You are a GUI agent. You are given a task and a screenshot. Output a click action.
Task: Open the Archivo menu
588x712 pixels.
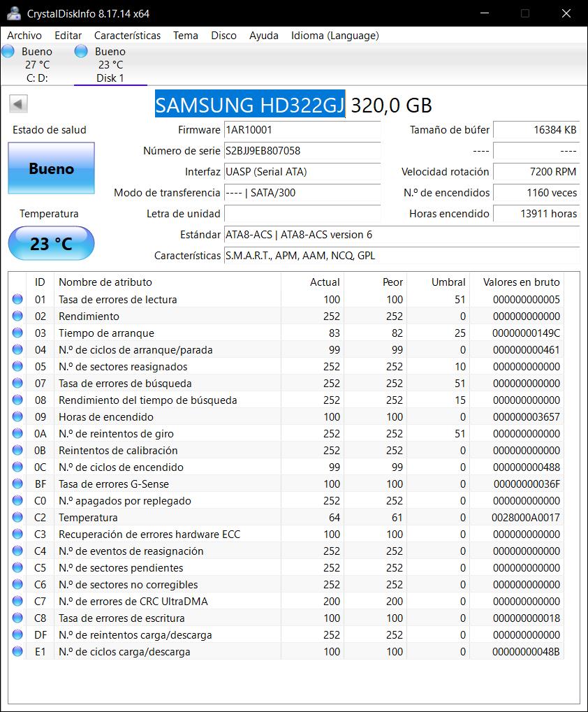(24, 36)
